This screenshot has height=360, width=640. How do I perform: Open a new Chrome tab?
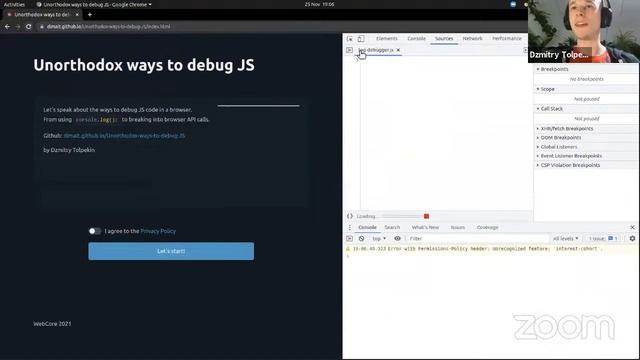click(90, 15)
